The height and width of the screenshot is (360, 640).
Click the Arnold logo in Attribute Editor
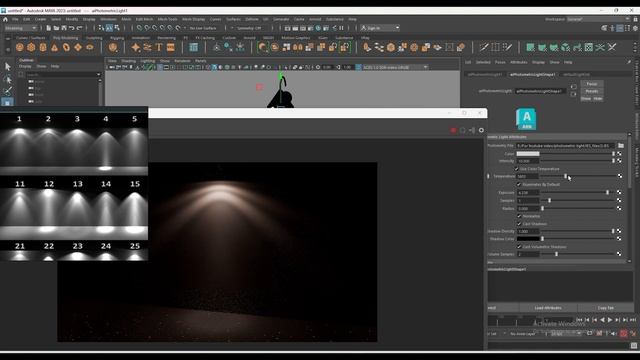pos(526,119)
